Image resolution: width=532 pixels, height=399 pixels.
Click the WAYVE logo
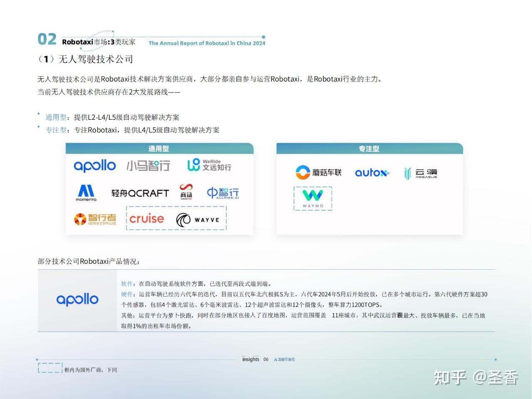click(198, 219)
